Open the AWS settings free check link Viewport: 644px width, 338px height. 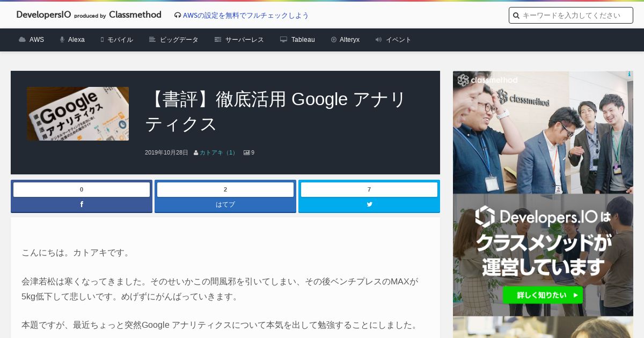click(246, 16)
